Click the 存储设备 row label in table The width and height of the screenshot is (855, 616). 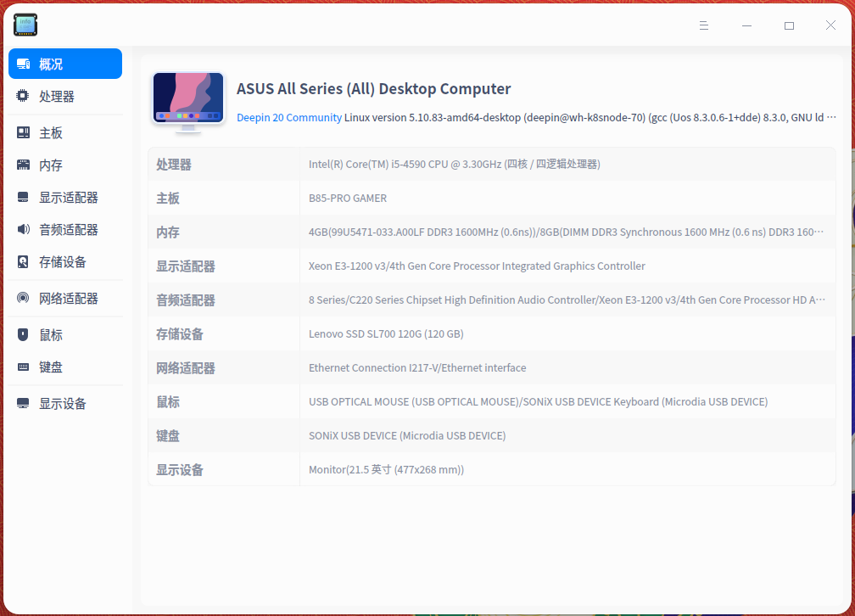[x=180, y=334]
